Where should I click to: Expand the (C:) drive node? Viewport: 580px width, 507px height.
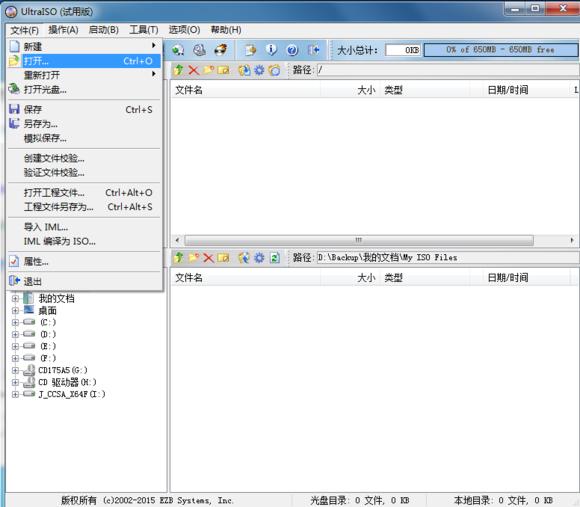(15, 322)
